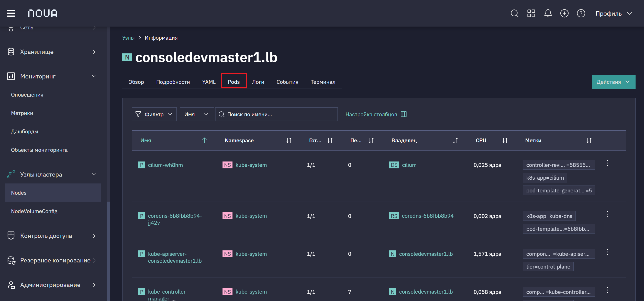Image resolution: width=644 pixels, height=301 pixels.
Task: Open Оповещения in sidebar
Action: (x=27, y=95)
